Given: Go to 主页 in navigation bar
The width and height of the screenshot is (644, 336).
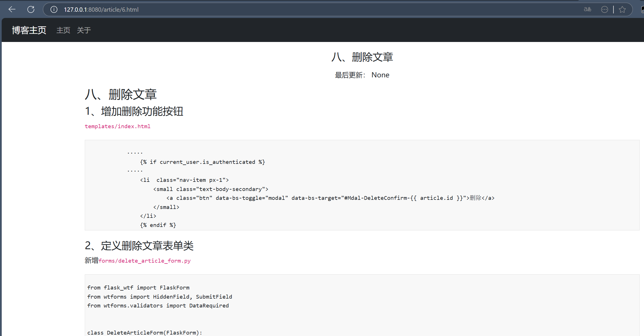Looking at the screenshot, I should [x=63, y=30].
